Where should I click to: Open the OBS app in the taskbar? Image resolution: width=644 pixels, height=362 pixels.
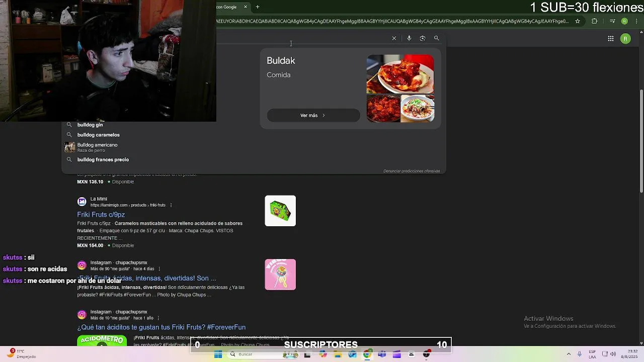coord(426,354)
